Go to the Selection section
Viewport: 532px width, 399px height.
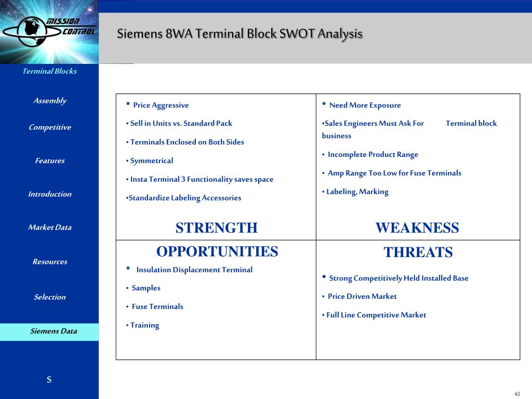tap(50, 297)
